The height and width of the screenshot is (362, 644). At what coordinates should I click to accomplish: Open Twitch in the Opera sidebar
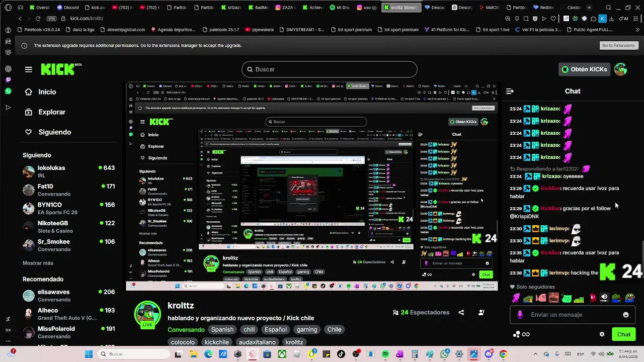click(x=8, y=80)
